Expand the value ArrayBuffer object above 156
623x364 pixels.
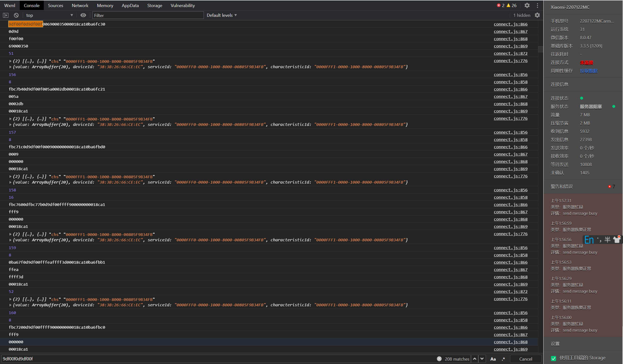coord(10,67)
